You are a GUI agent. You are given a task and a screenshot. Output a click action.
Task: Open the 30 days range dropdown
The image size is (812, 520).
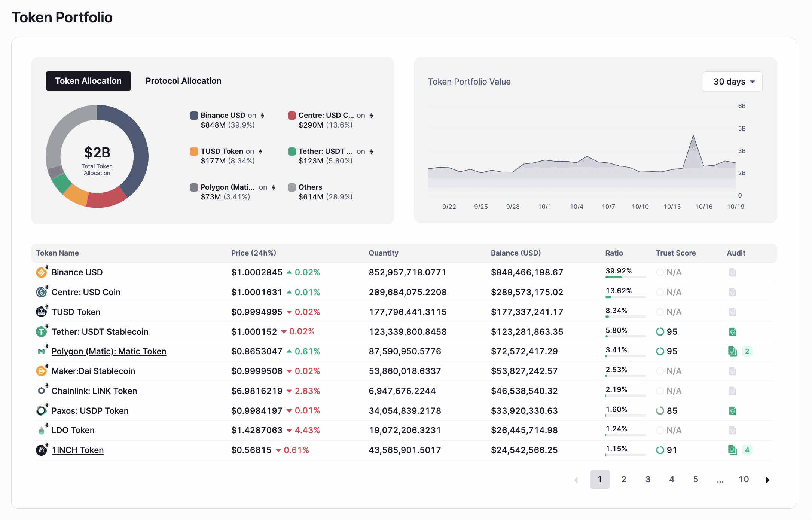coord(732,82)
